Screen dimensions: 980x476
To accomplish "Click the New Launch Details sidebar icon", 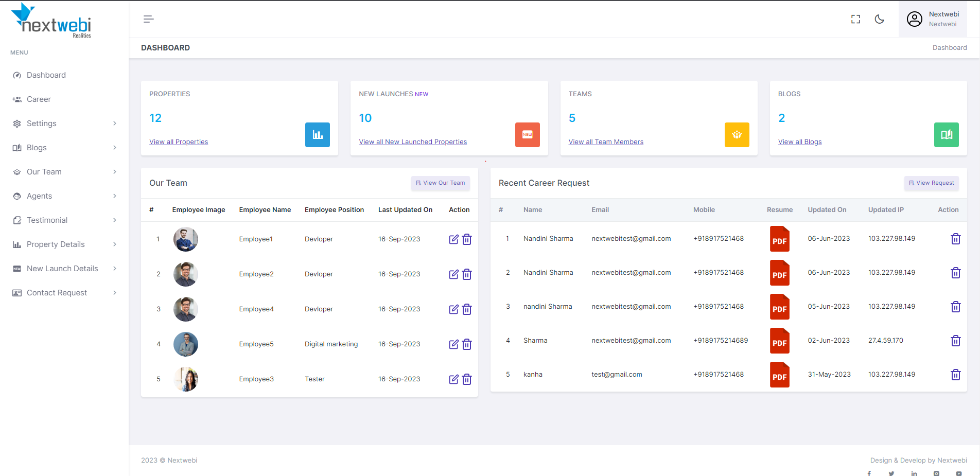I will click(17, 269).
